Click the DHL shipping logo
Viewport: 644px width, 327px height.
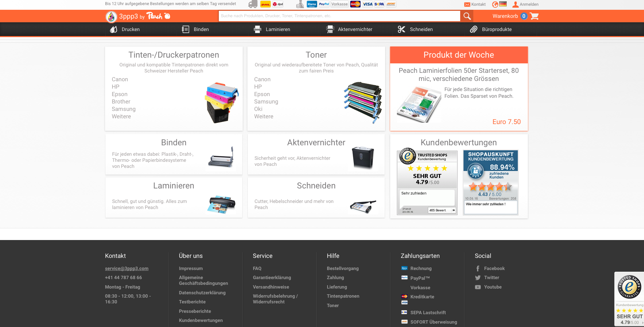pos(265,4)
